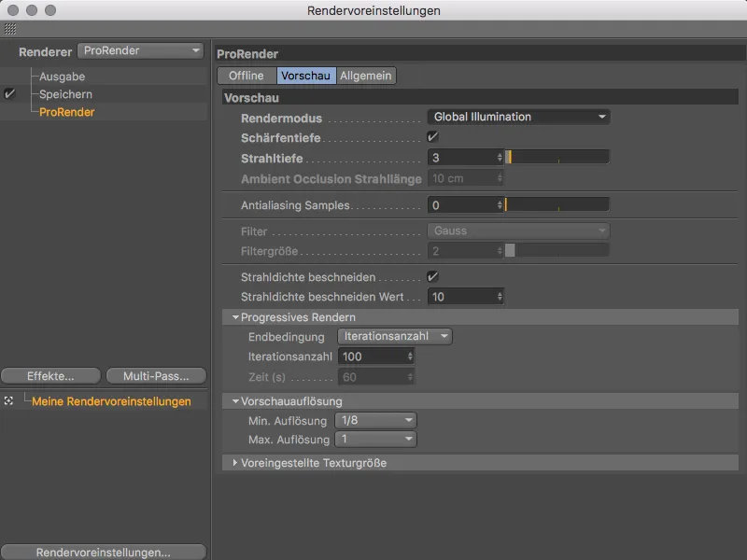This screenshot has width=747, height=560.
Task: Switch to the Offline tab
Action: tap(246, 76)
